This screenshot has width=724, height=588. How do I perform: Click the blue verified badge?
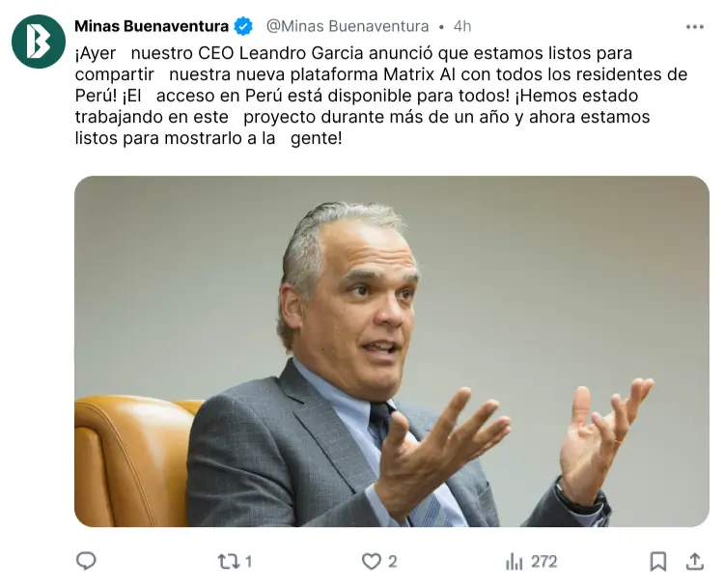243,26
